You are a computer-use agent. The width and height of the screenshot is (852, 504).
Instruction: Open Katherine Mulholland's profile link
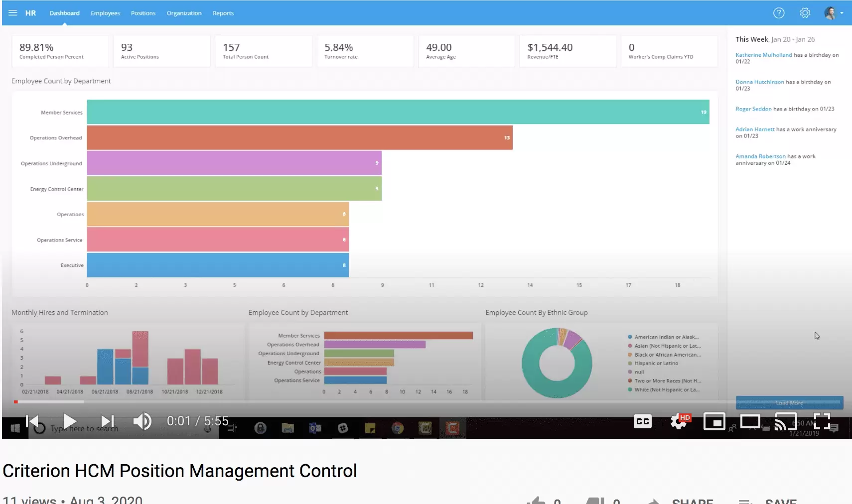763,55
